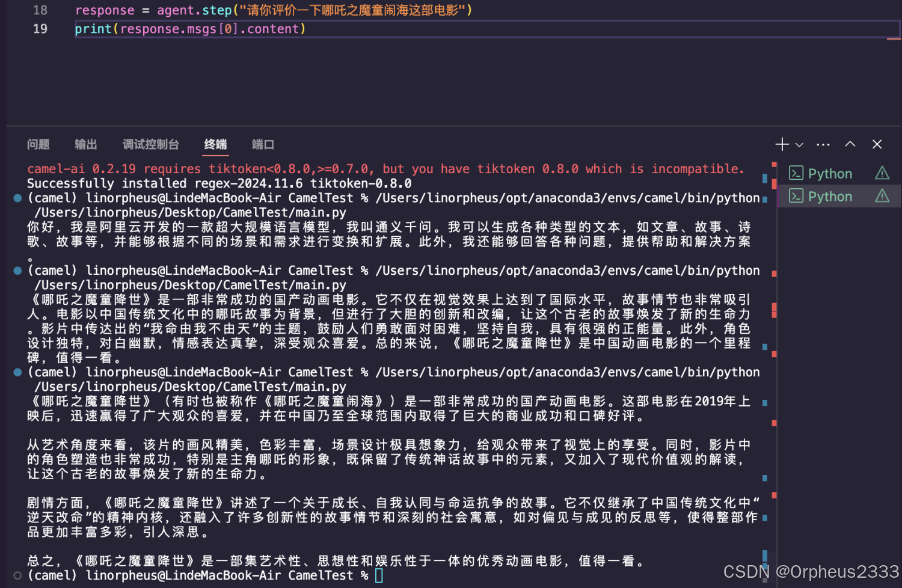Click line number 19 in the editor gutter
This screenshot has width=902, height=588.
tap(39, 28)
